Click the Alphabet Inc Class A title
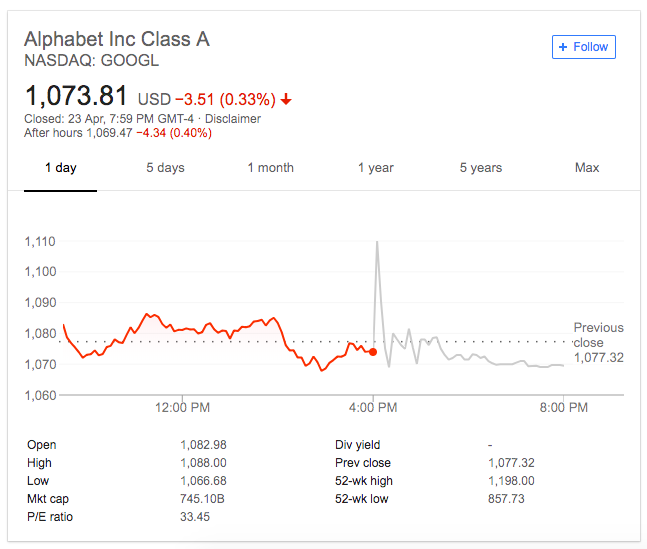This screenshot has height=549, width=647. (x=117, y=39)
